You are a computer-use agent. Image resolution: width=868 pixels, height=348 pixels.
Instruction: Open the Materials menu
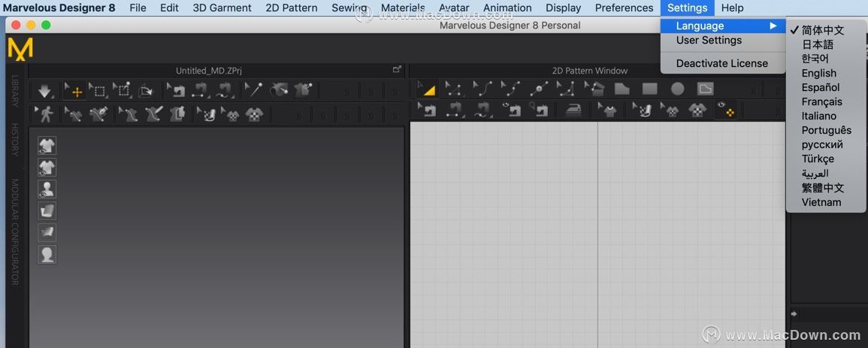(403, 8)
